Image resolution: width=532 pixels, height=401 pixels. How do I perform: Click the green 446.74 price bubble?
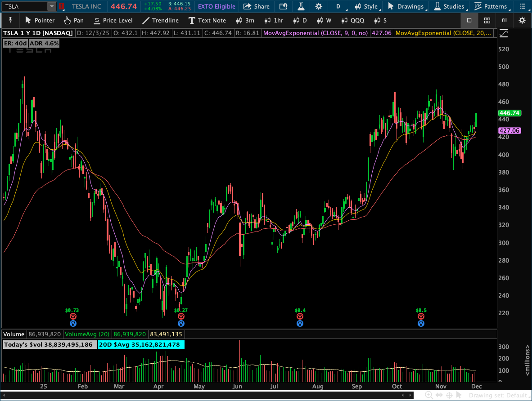(x=509, y=113)
